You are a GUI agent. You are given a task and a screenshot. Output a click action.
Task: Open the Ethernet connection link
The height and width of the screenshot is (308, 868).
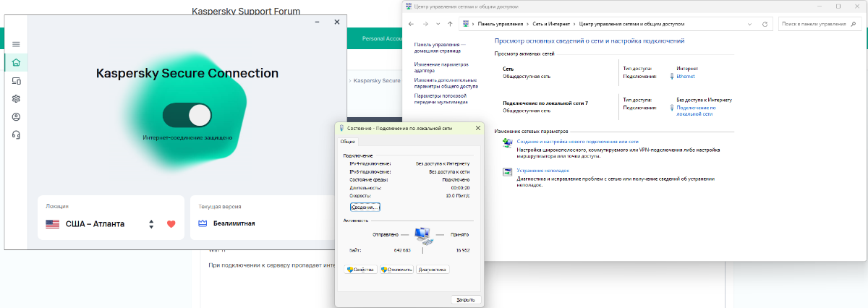(x=686, y=76)
